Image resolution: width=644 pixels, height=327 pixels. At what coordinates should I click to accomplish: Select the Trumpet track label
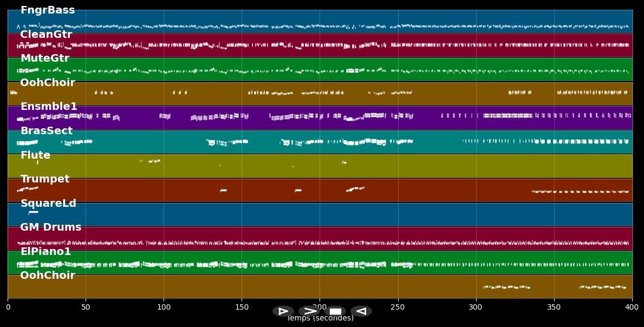pos(45,179)
